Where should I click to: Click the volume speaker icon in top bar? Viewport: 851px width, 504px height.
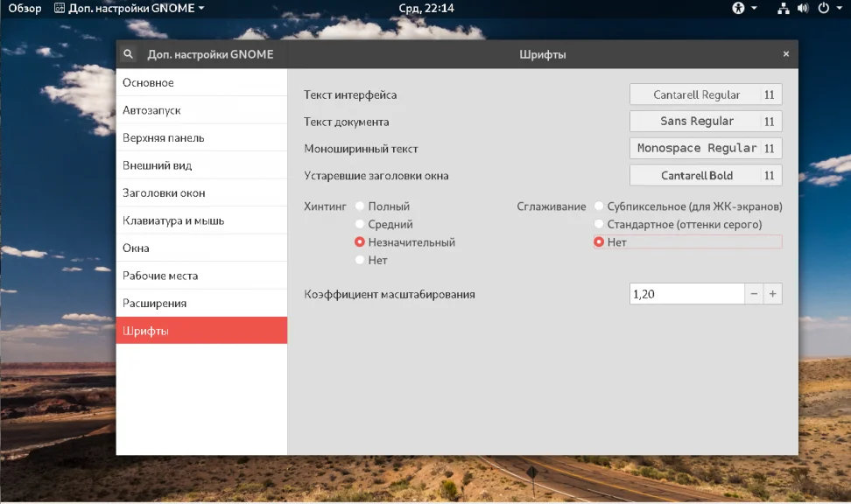(x=803, y=8)
